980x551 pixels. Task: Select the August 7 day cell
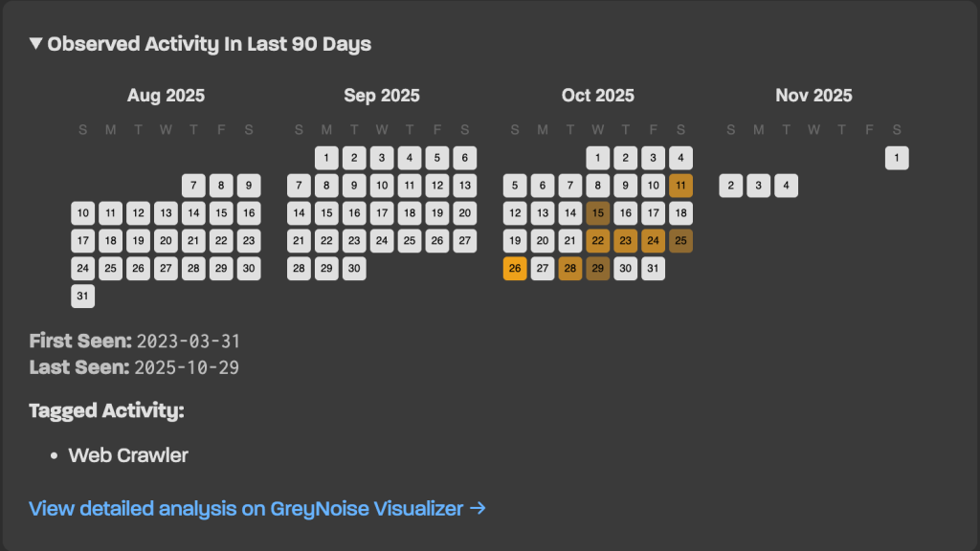tap(193, 186)
